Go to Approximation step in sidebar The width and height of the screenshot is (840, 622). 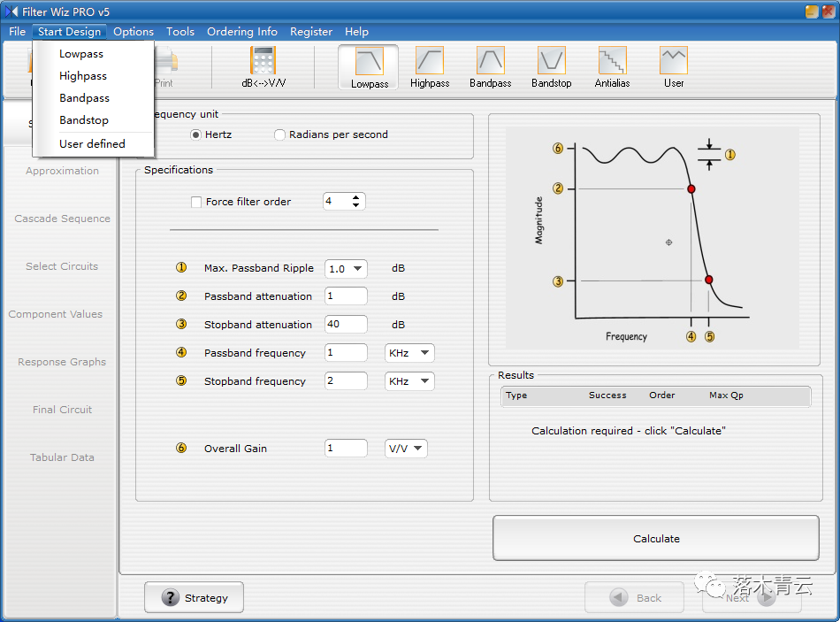click(x=62, y=171)
